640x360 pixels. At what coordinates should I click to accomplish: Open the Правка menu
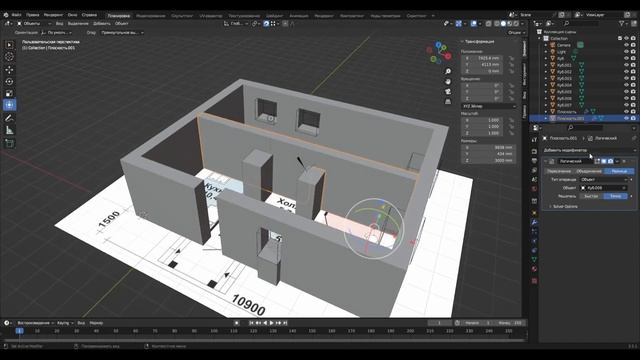point(33,15)
